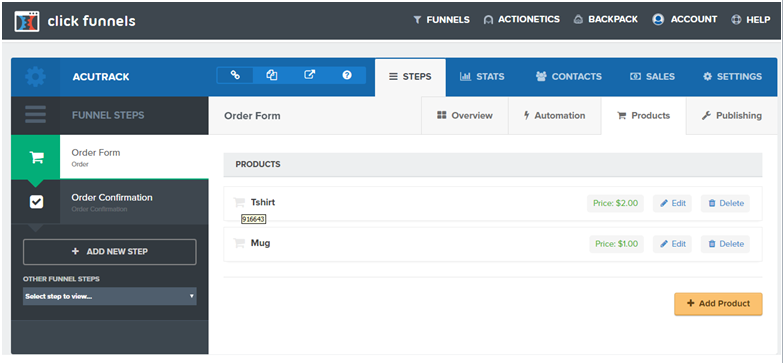This screenshot has height=363, width=783.
Task: Edit the Tshirt product
Action: point(672,203)
